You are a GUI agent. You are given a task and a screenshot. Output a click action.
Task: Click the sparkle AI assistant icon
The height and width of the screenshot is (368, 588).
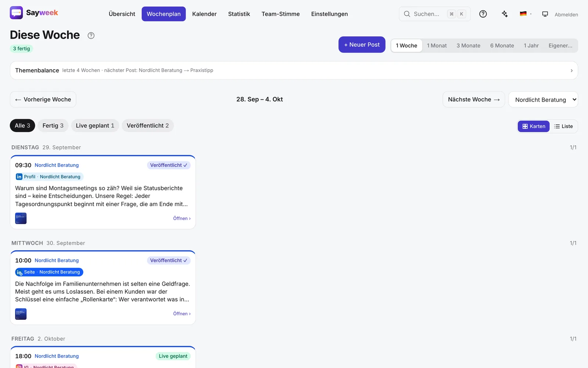click(x=505, y=14)
